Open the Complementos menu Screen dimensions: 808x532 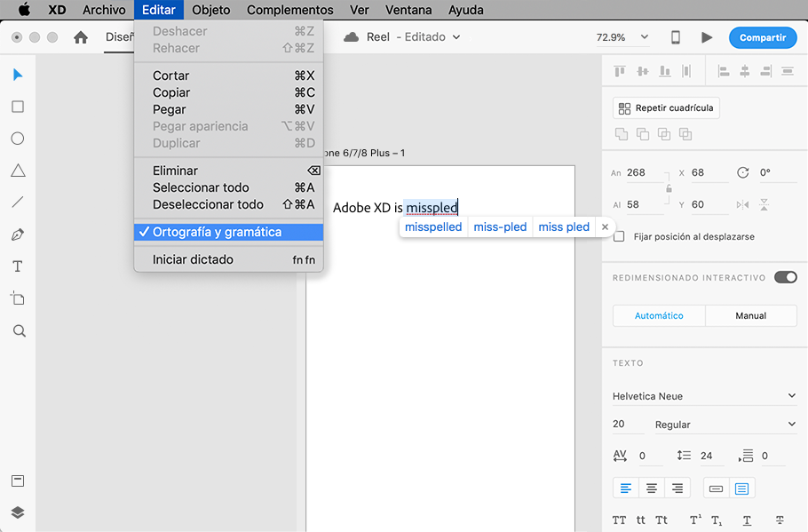click(290, 10)
